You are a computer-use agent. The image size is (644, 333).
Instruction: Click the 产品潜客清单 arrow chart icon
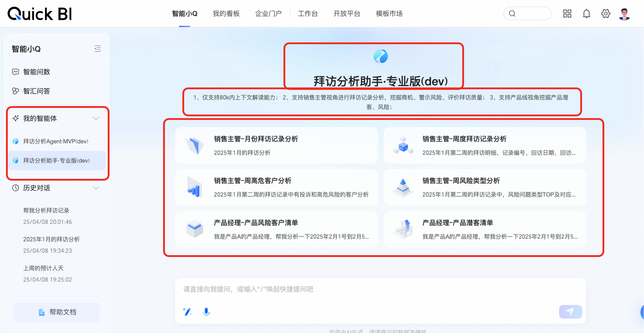tap(403, 229)
